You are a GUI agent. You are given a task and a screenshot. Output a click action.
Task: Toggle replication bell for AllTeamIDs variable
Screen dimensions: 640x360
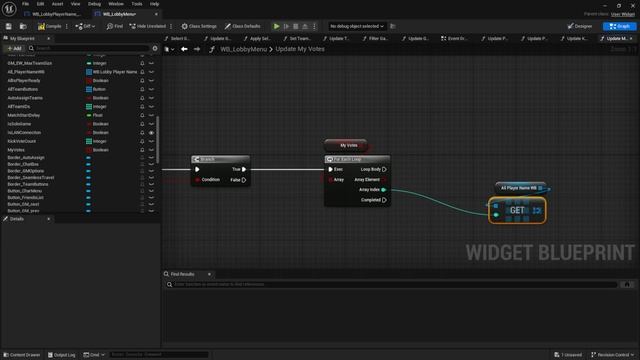pyautogui.click(x=142, y=107)
